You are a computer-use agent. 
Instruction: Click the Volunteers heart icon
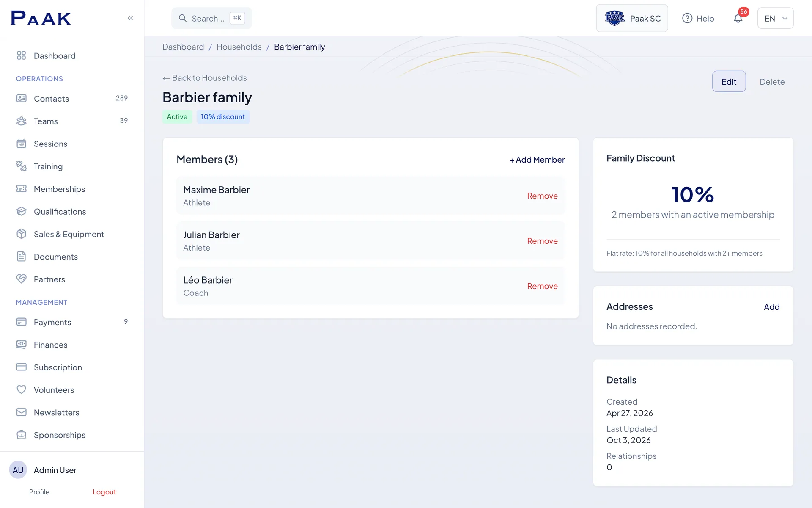pyautogui.click(x=21, y=389)
